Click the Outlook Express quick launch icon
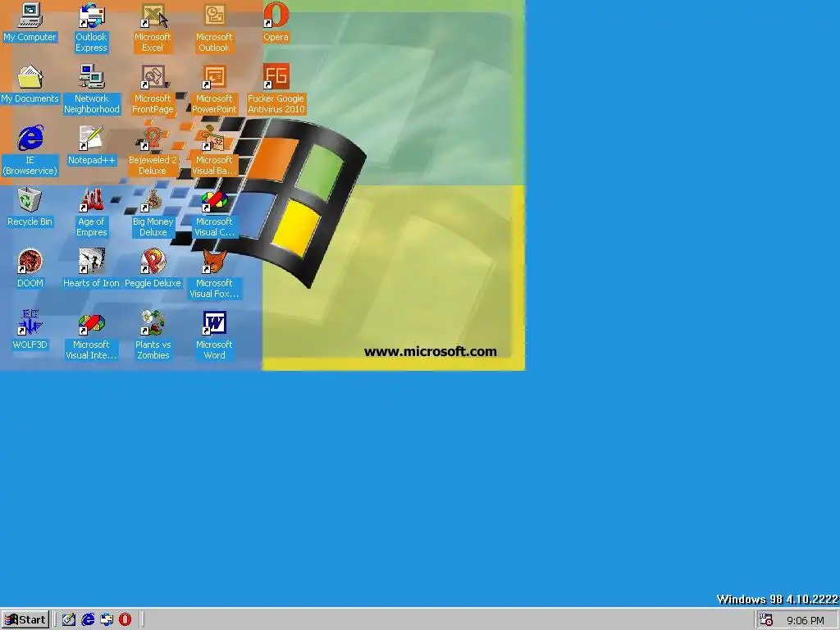 (106, 620)
